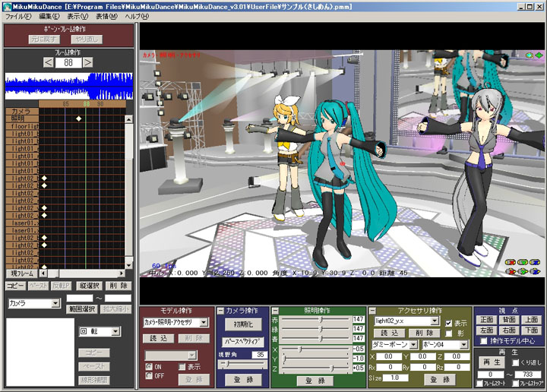
Task: Open the 表示(V) menu
Action: [77, 17]
